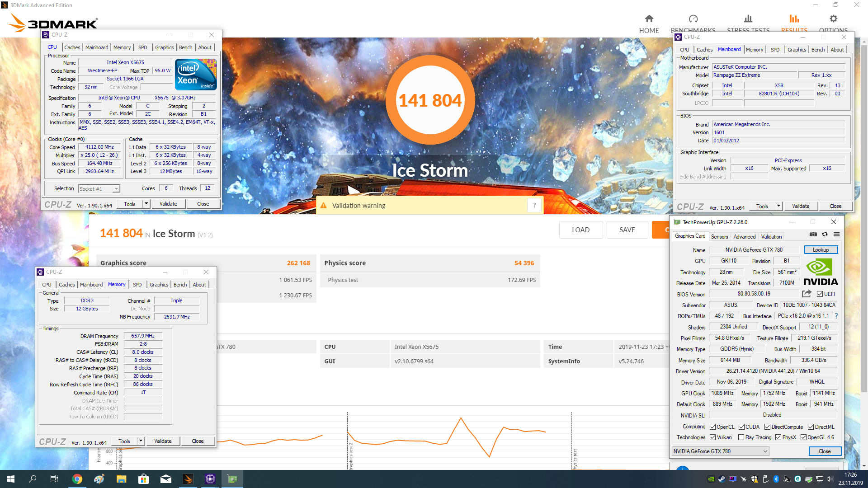Open the NVIDIA GeForce GTX 780 GPU selector dropdown

[x=720, y=451]
